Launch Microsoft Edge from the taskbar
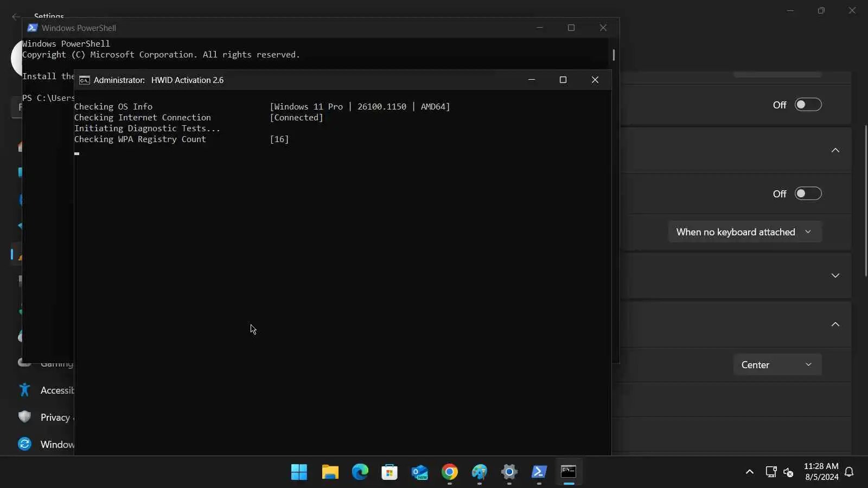Screen dimensions: 868x488 click(x=360, y=472)
